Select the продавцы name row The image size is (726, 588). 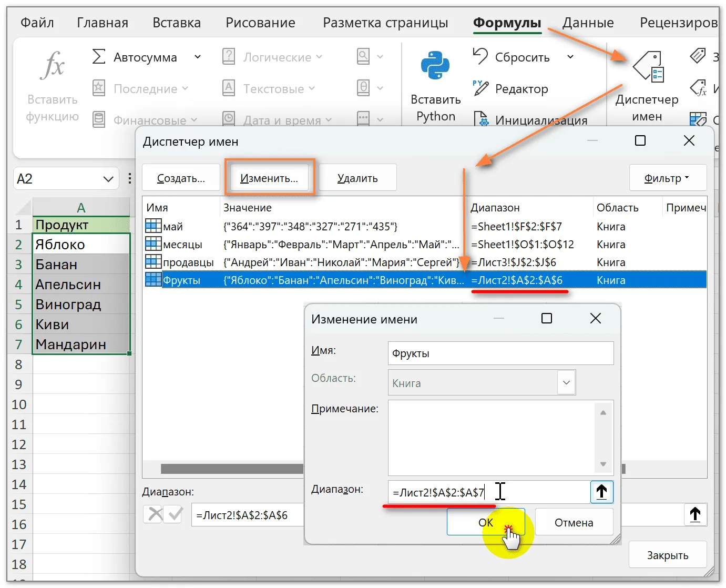[425, 262]
